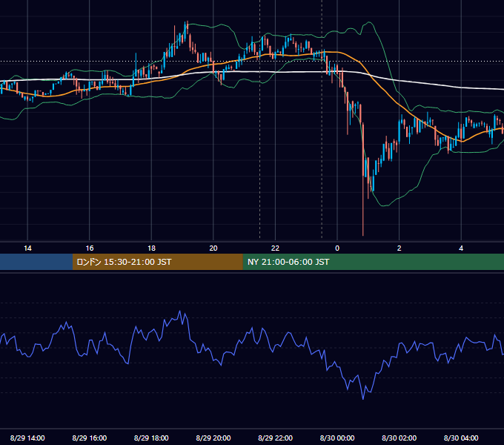Click hour label 22 on time axis

275,248
